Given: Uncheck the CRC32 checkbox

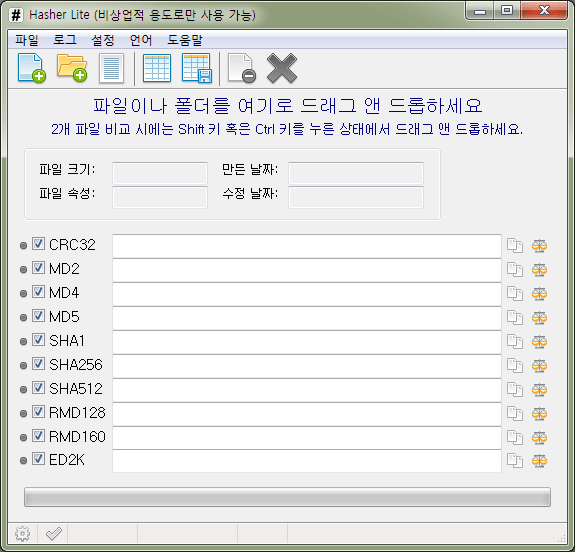Looking at the screenshot, I should pyautogui.click(x=38, y=244).
